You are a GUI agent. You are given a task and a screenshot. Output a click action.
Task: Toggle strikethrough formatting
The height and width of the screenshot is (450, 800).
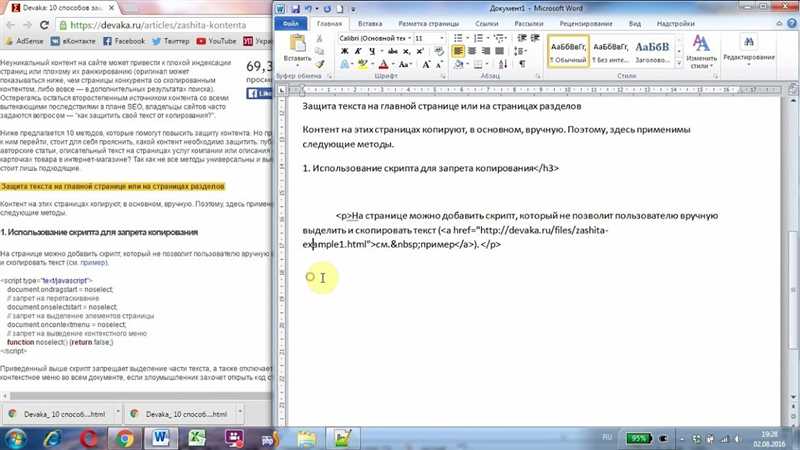point(392,51)
